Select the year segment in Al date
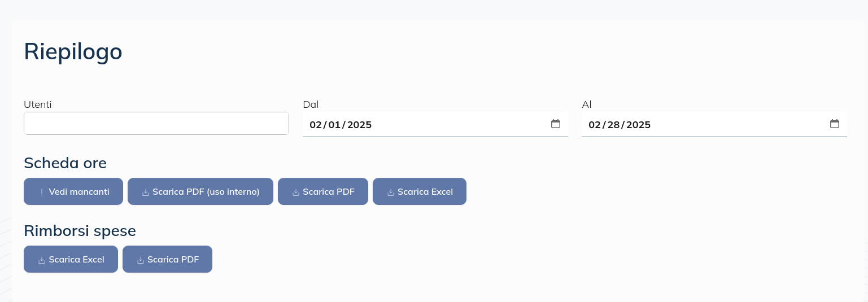 638,125
